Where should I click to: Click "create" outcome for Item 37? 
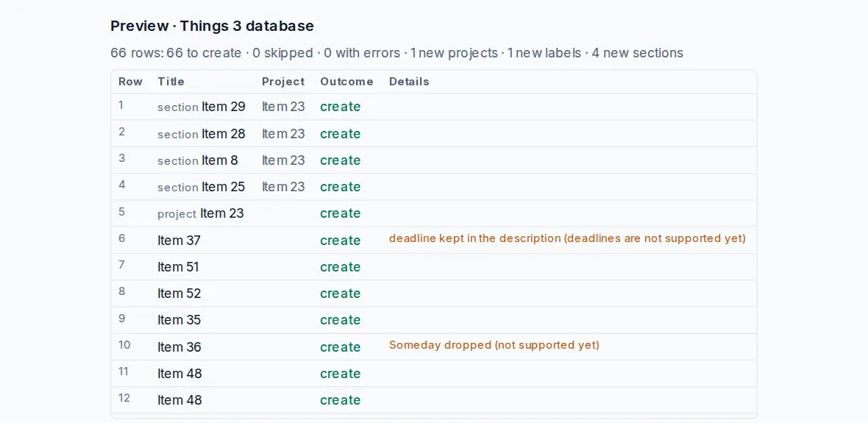341,241
